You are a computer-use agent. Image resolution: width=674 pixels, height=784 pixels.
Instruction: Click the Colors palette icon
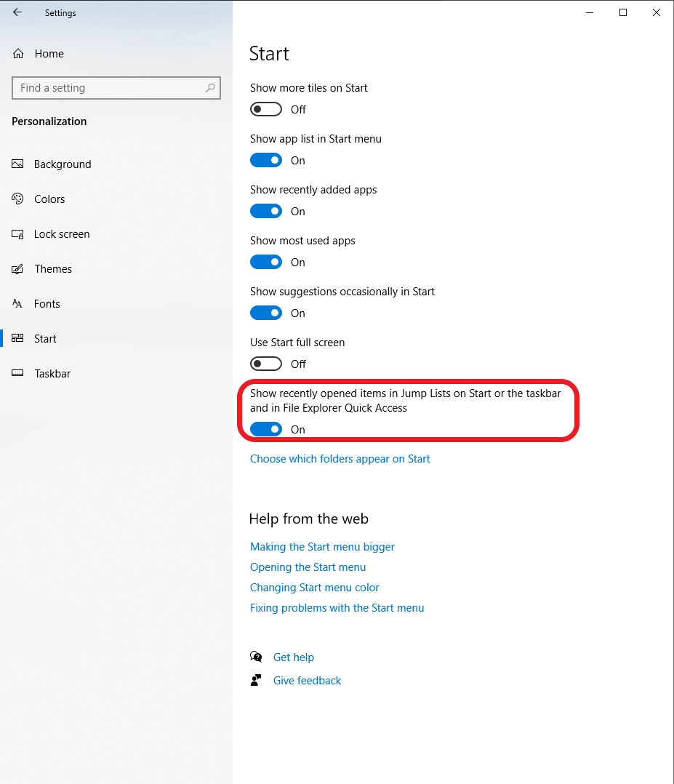(x=18, y=199)
